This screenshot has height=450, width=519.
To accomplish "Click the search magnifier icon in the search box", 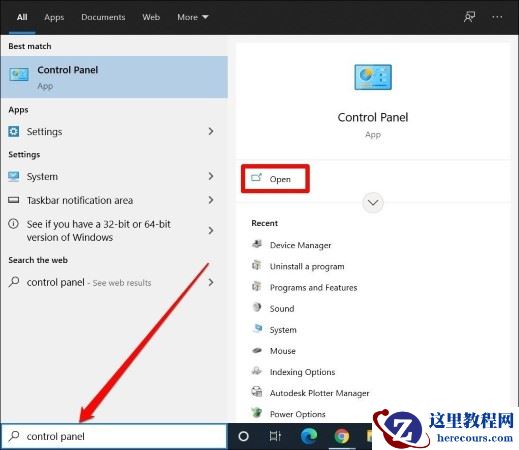I will point(14,436).
